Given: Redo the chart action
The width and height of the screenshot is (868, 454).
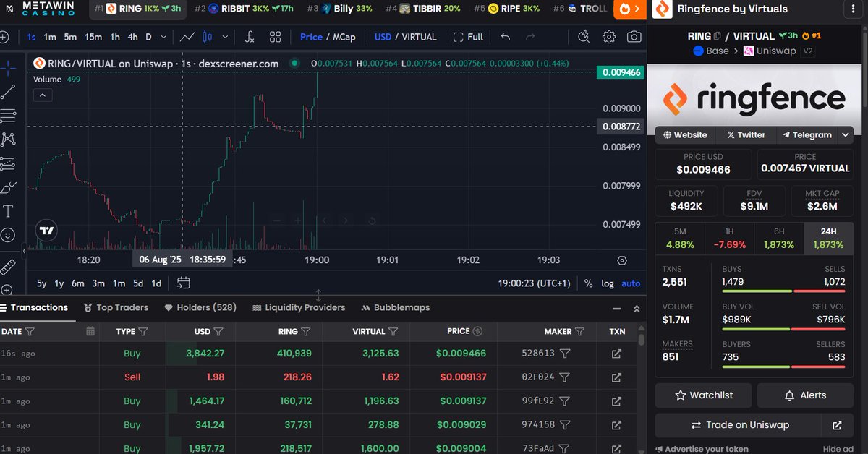Looking at the screenshot, I should [x=530, y=37].
